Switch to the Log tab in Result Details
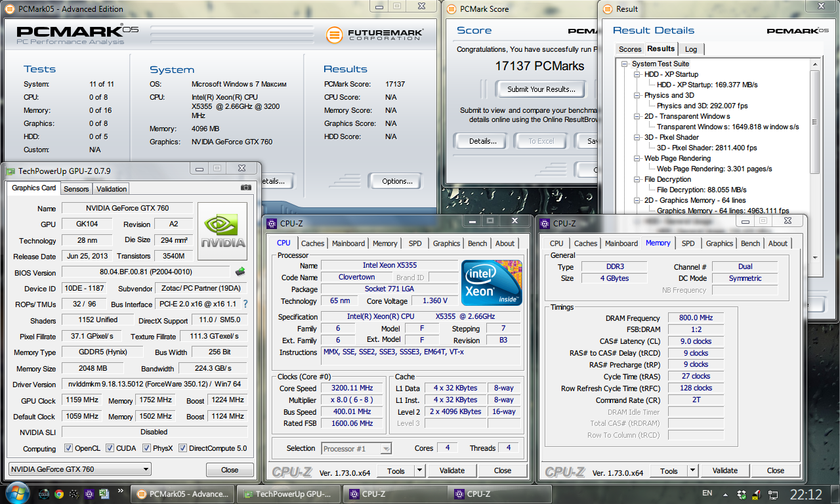The image size is (840, 504). [691, 49]
